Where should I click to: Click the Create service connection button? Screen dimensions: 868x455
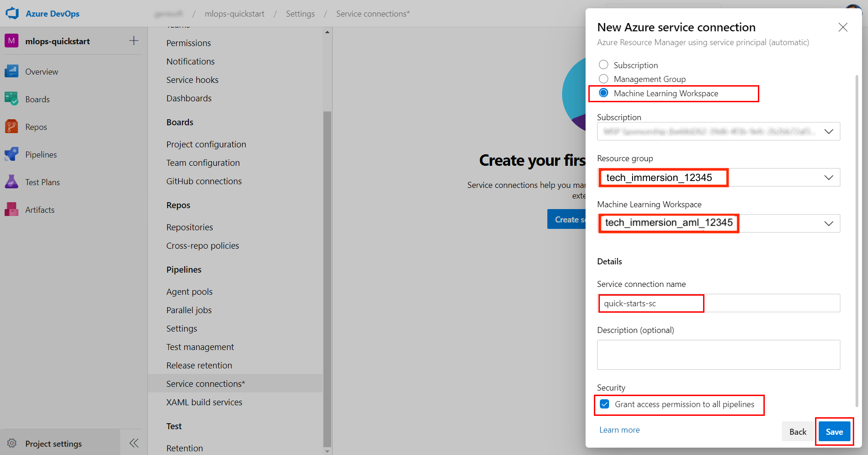point(567,219)
